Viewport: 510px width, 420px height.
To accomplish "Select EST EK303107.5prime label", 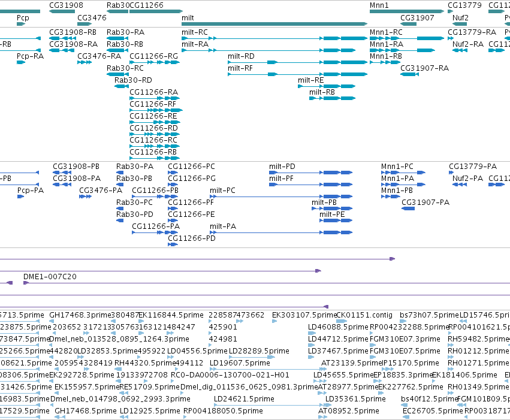I will point(304,315).
